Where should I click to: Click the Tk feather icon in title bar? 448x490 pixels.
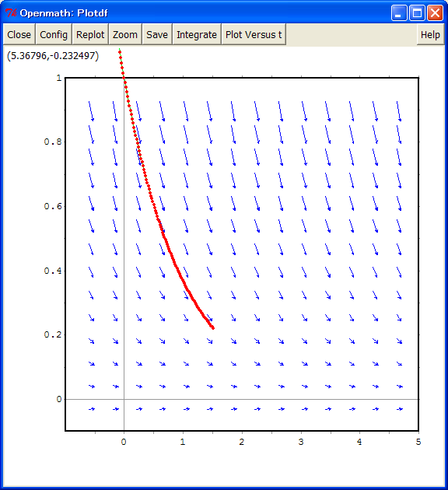11,12
